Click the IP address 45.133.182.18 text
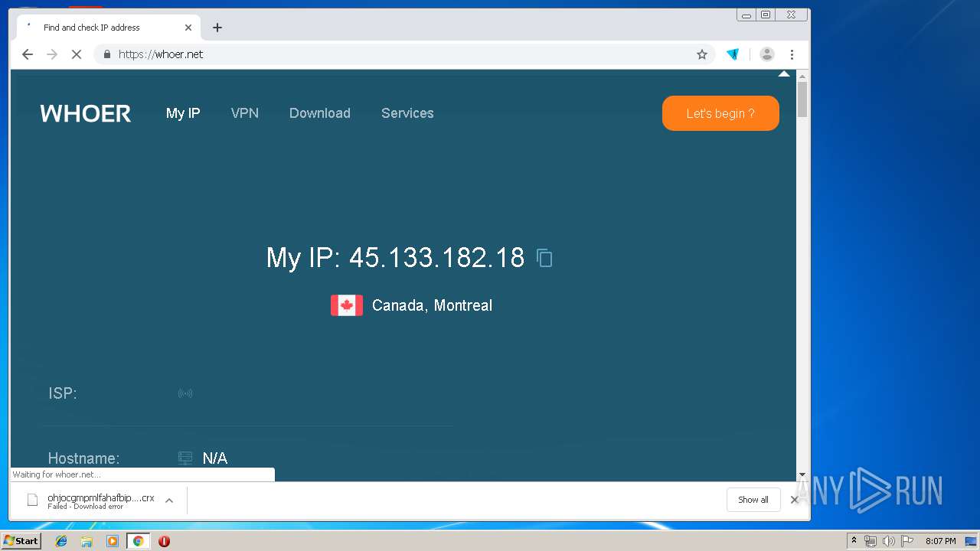 click(436, 257)
